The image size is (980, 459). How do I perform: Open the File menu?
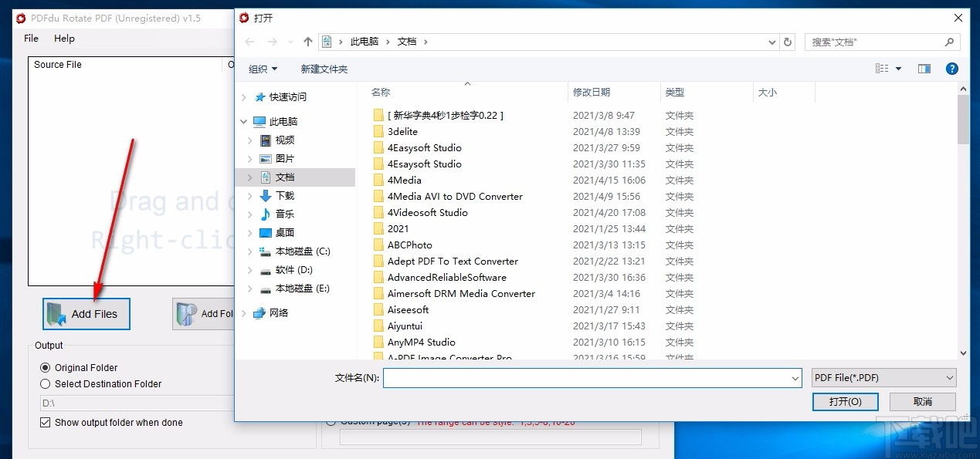click(x=30, y=38)
